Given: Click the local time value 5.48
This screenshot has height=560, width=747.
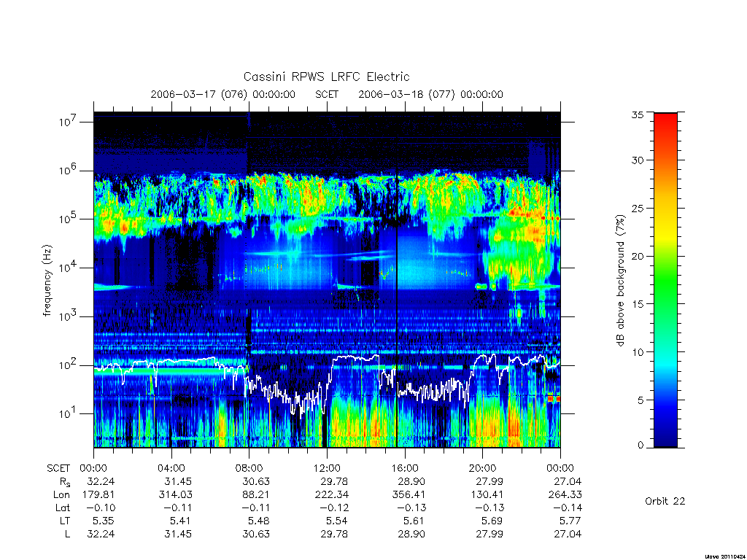Looking at the screenshot, I should pos(259,521).
